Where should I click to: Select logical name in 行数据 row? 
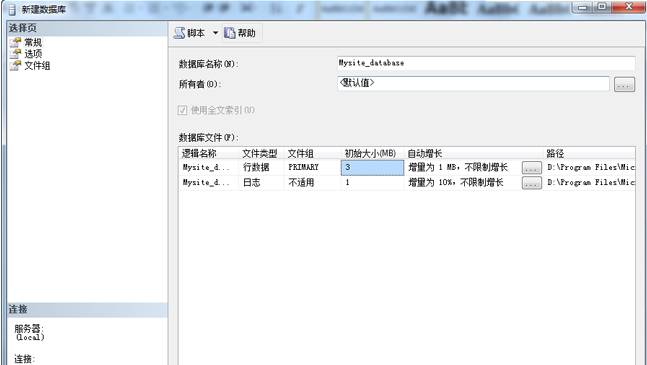point(209,167)
